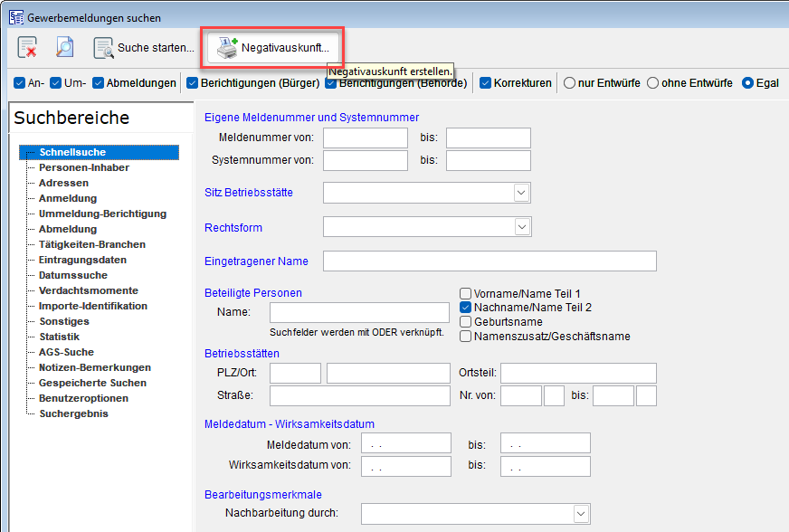This screenshot has height=532, width=789.
Task: Go to 'Gespeicherte Suchen' in sidebar
Action: coord(92,383)
